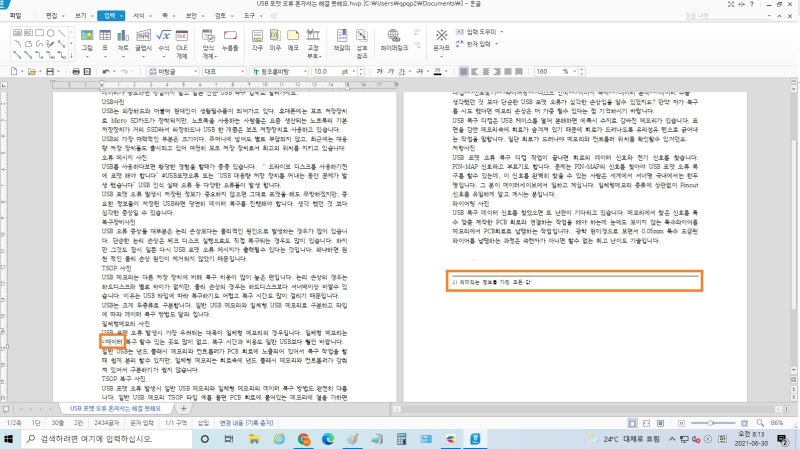
Task: Open a file with the folder icon
Action: (x=32, y=71)
